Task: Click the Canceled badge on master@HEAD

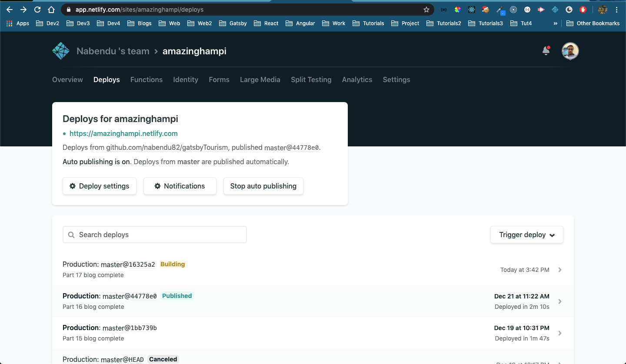Action: pyautogui.click(x=163, y=359)
